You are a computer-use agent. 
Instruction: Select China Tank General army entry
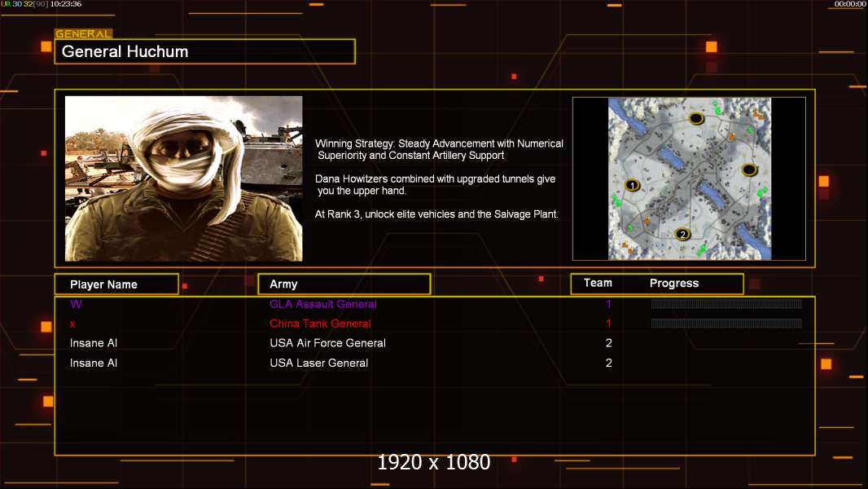pyautogui.click(x=320, y=324)
